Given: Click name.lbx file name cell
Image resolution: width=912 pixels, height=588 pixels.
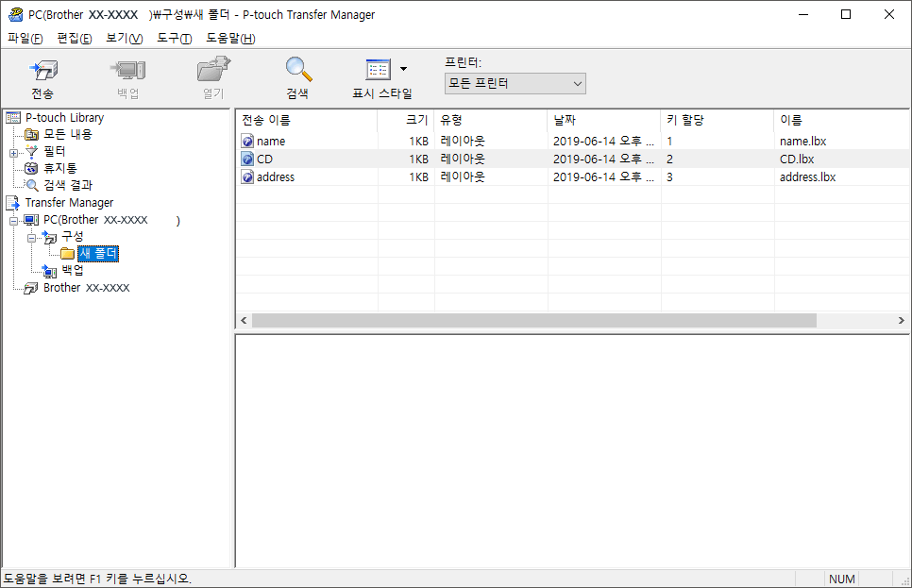Looking at the screenshot, I should pos(803,142).
